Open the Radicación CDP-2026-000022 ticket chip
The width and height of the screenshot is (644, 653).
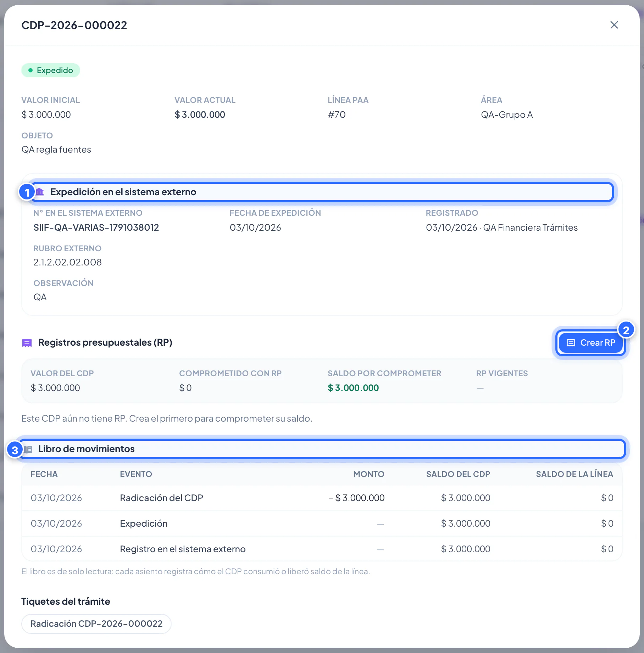pos(96,624)
